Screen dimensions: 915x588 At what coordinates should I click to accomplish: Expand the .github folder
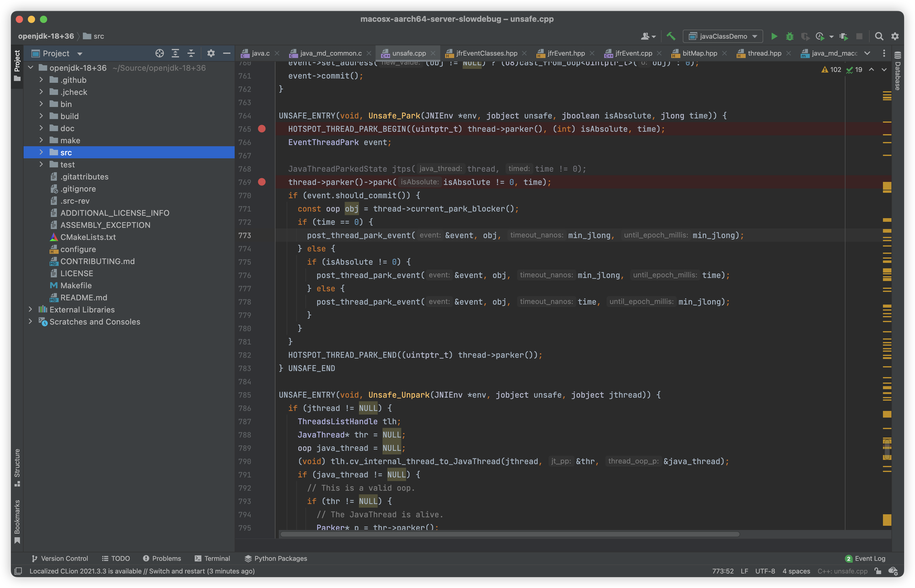(41, 80)
